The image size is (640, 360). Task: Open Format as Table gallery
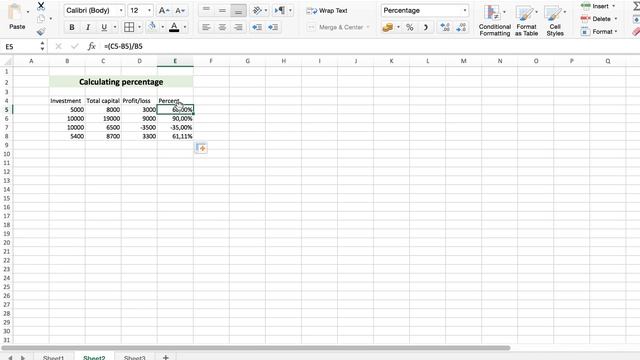point(526,20)
